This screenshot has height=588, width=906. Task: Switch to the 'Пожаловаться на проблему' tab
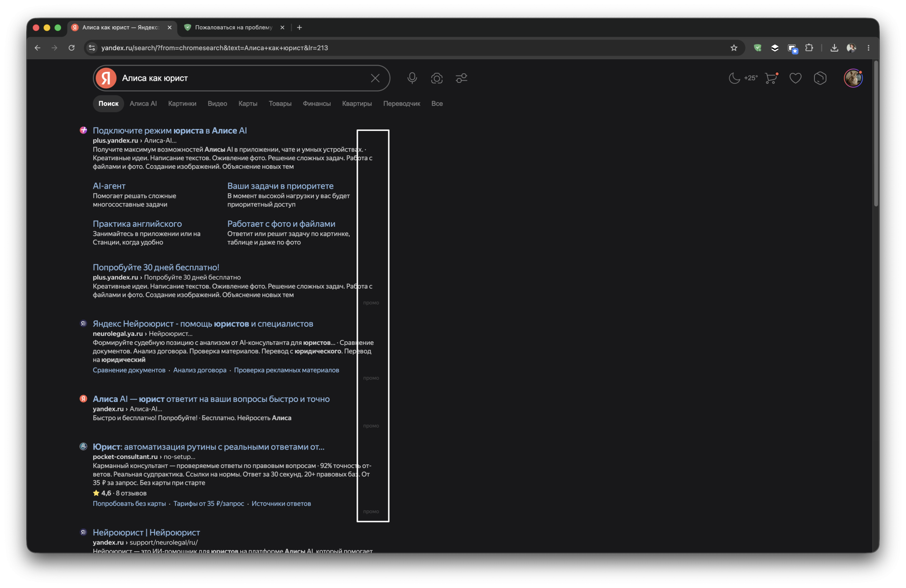[x=234, y=28]
